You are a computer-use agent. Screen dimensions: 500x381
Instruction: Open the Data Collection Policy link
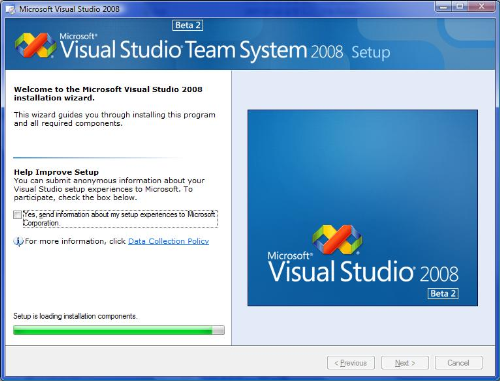[x=169, y=241]
